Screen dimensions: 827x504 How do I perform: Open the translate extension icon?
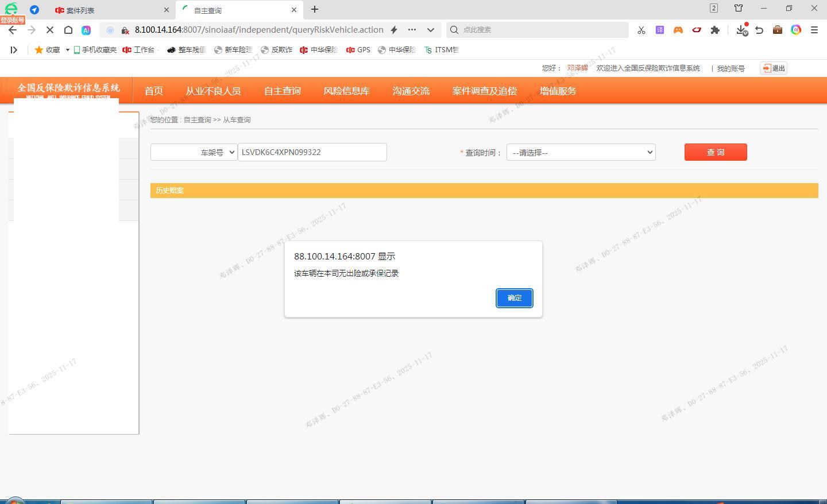659,30
